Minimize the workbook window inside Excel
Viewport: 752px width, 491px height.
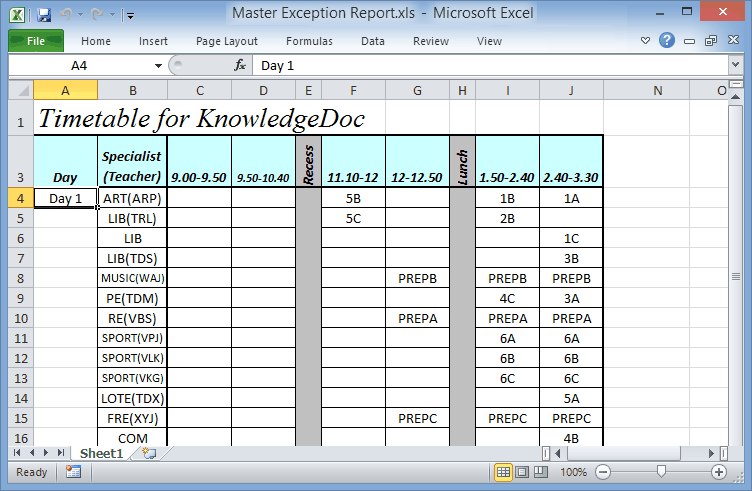[x=690, y=41]
